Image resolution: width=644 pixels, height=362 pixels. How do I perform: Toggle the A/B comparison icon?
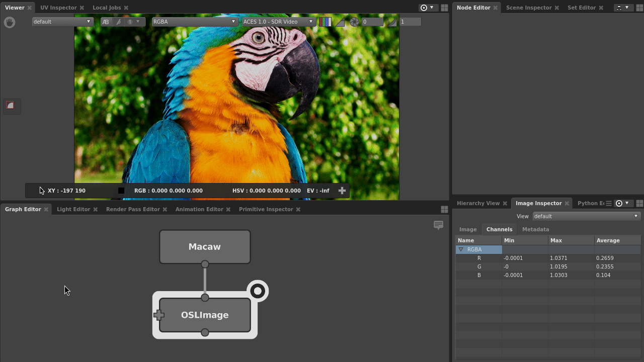pos(106,22)
